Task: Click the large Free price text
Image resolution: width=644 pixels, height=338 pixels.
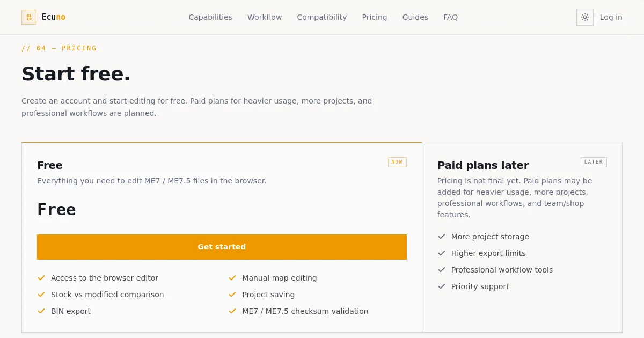Action: (x=56, y=210)
